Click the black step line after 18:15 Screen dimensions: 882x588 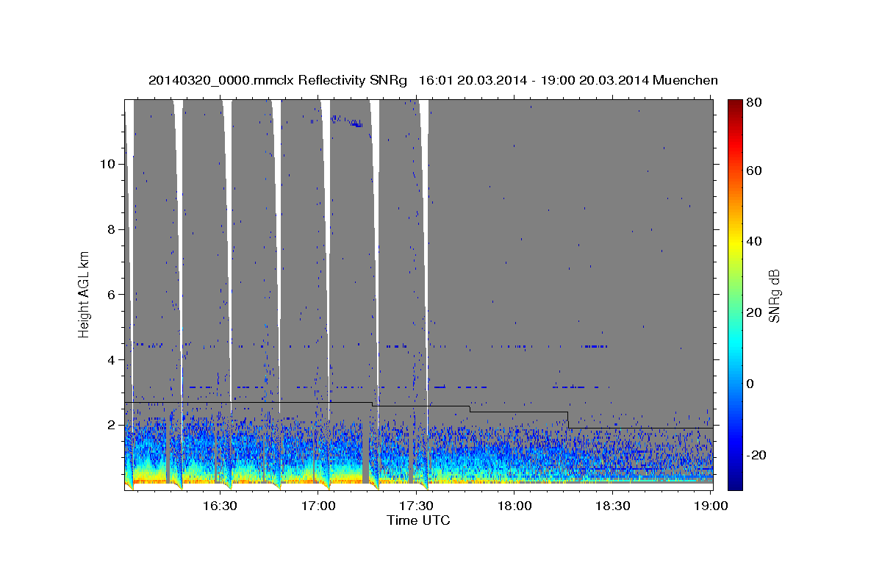pyautogui.click(x=641, y=428)
